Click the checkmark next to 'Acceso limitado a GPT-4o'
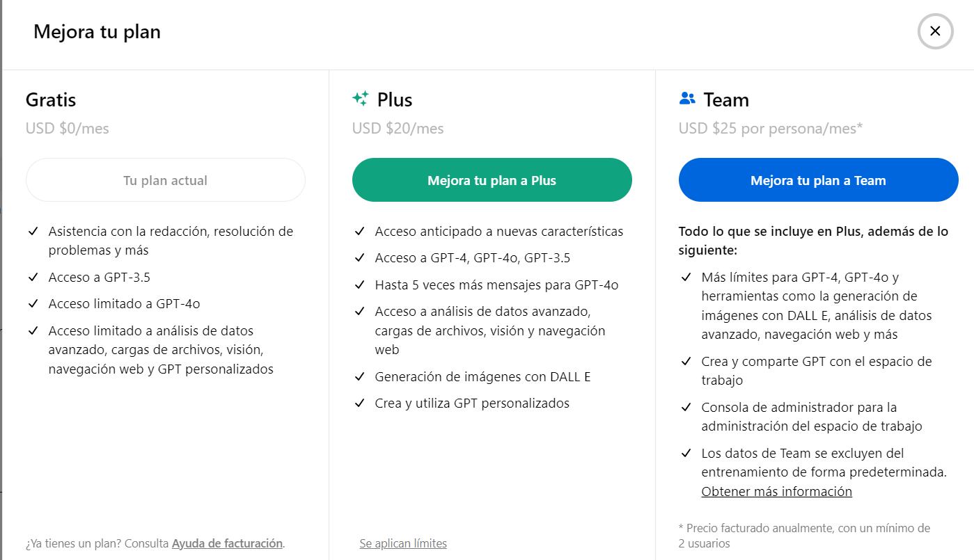The image size is (974, 560). [33, 303]
